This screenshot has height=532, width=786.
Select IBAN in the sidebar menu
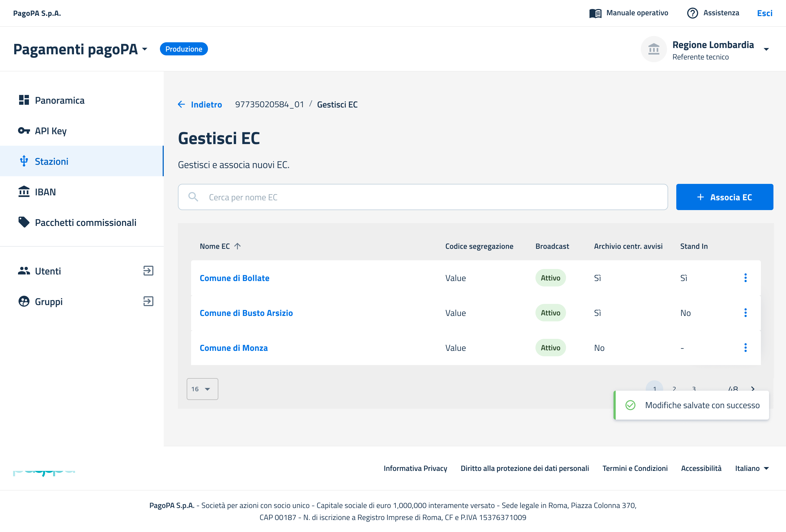45,192
